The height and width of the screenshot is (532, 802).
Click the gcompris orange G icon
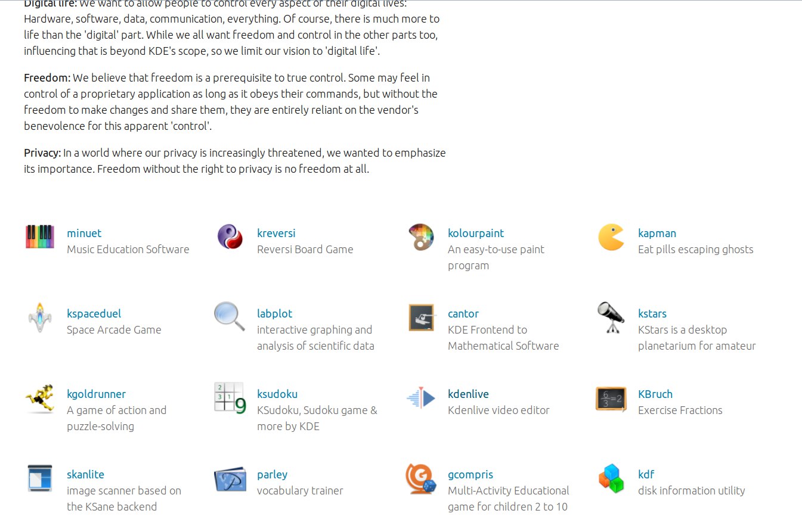click(x=421, y=479)
